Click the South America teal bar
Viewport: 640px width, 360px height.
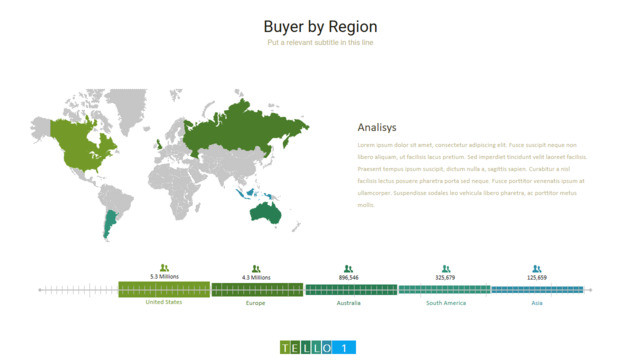coord(444,290)
